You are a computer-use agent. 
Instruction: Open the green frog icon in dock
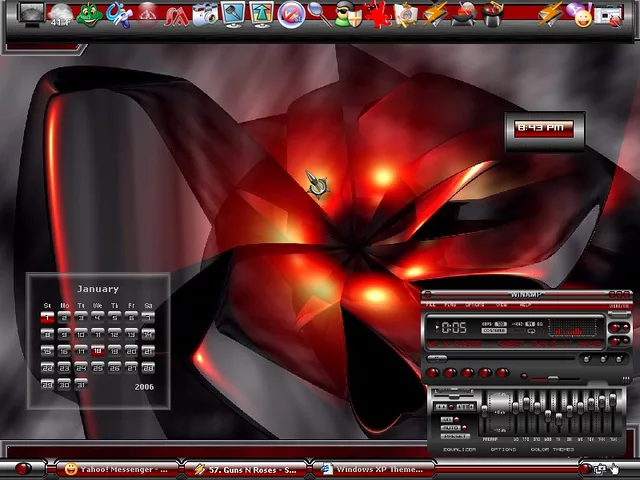pyautogui.click(x=90, y=14)
